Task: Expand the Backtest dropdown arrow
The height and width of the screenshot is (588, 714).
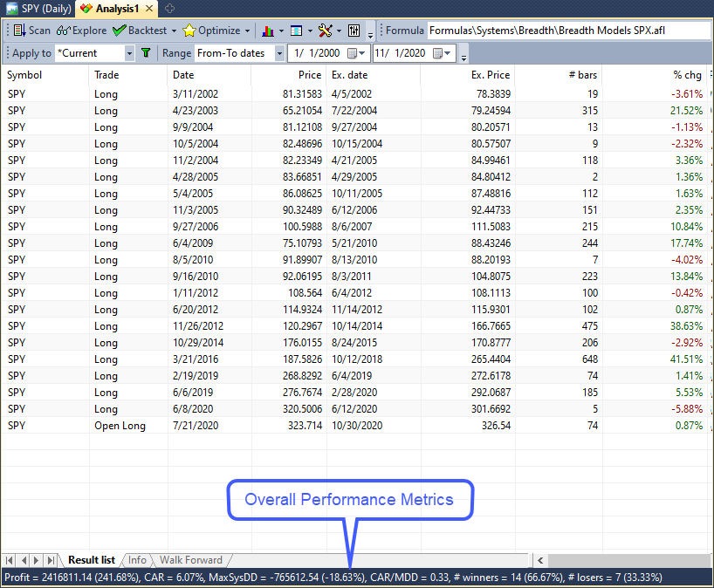Action: point(174,31)
